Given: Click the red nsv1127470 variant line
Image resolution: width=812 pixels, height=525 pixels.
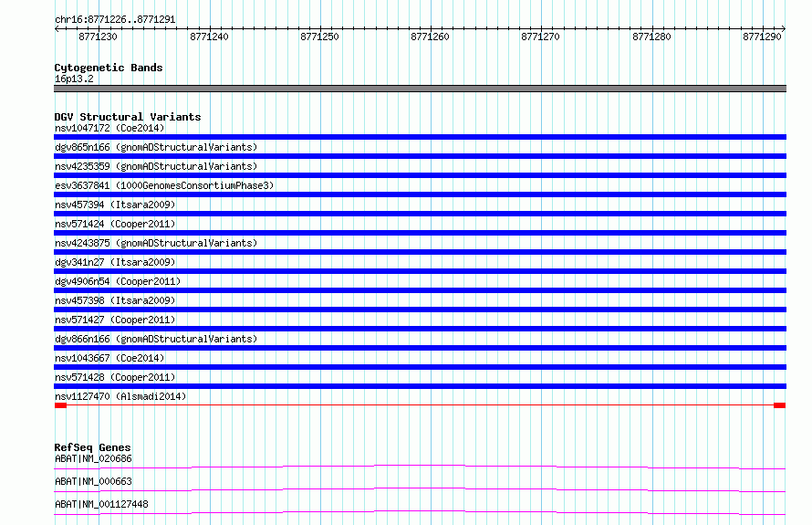Looking at the screenshot, I should coord(420,405).
